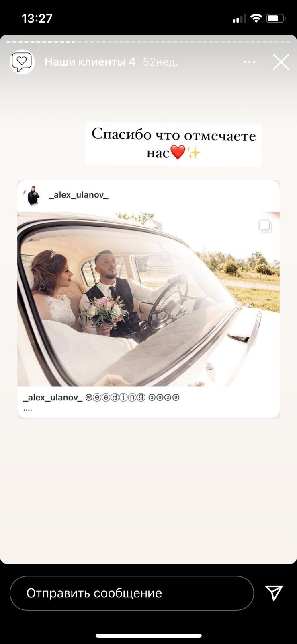Tap the 52нед. timestamp label

click(x=160, y=62)
